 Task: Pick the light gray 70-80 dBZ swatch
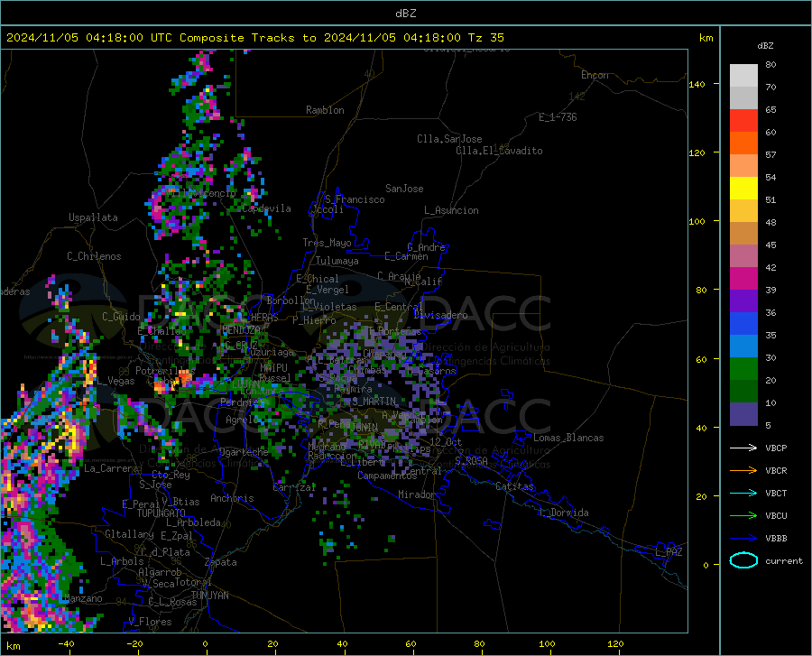[743, 76]
